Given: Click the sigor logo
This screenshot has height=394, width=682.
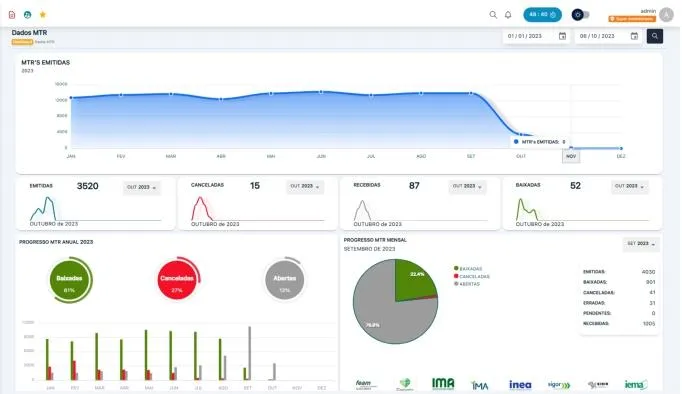Looking at the screenshot, I should (x=559, y=385).
